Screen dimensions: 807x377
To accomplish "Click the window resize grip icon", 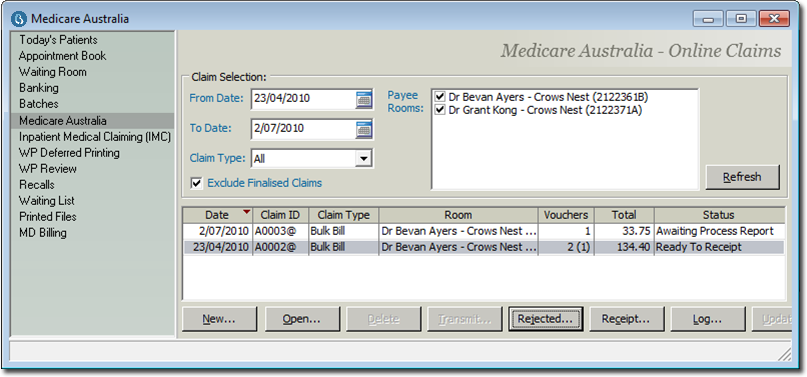I will pyautogui.click(x=784, y=353).
